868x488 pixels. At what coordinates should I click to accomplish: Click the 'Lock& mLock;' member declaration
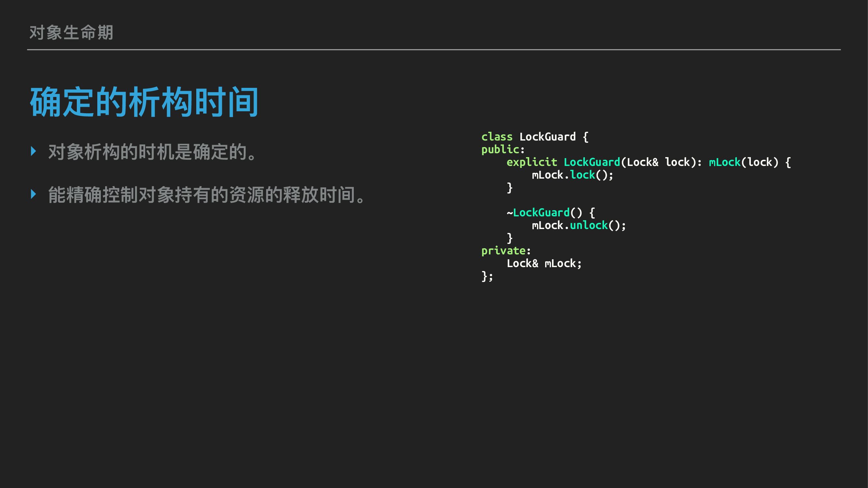[544, 264]
